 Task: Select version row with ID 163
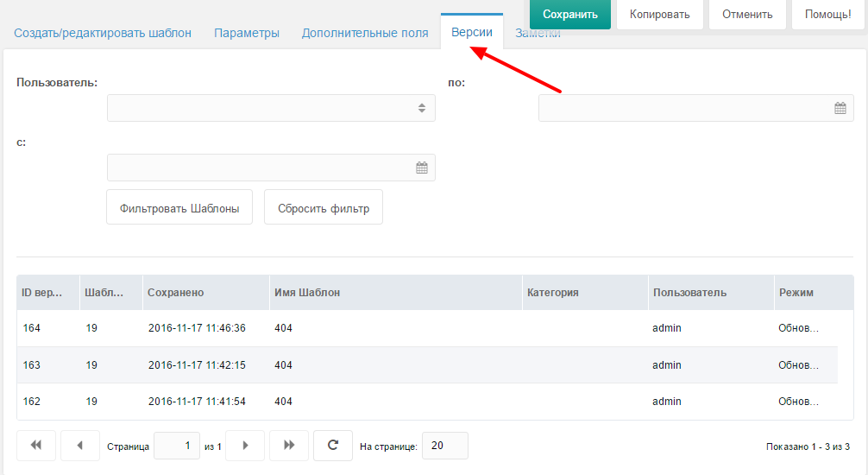[427, 365]
